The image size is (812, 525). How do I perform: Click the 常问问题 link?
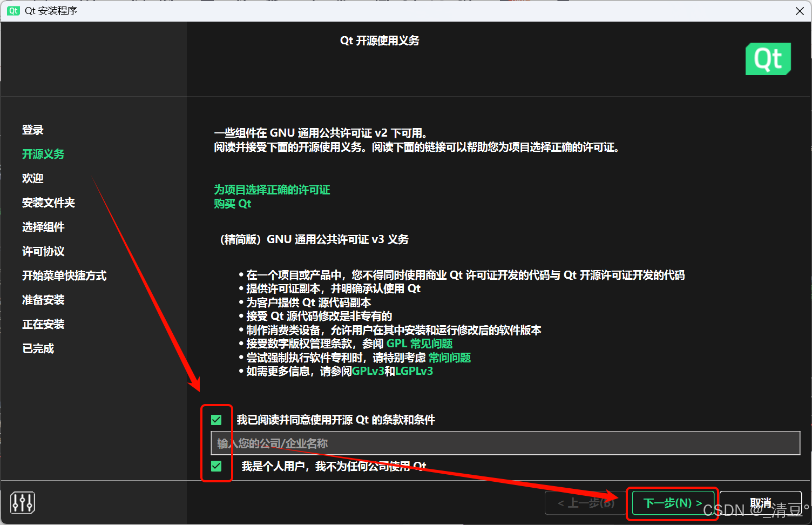(x=449, y=357)
